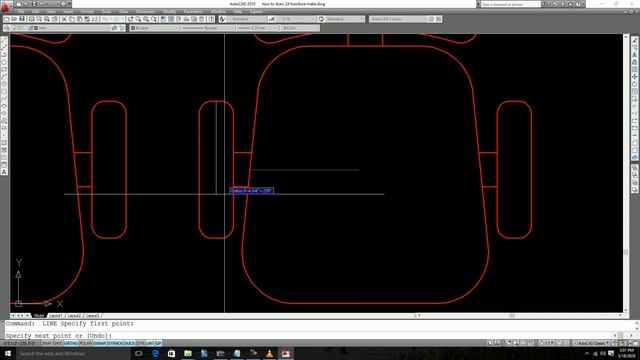Open the Properties palette icon
This screenshot has height=360, width=640.
coord(163,19)
